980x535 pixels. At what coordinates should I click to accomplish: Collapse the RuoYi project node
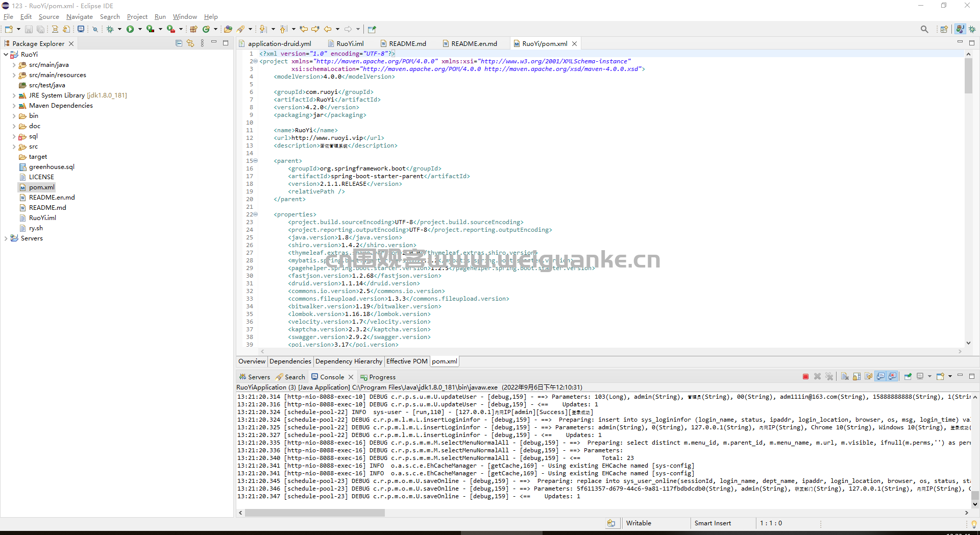pos(6,55)
